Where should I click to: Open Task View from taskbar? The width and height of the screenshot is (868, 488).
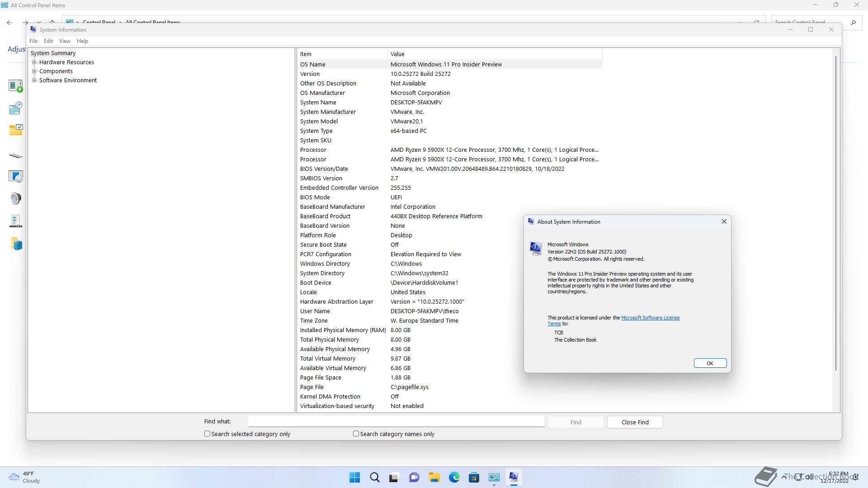(x=394, y=477)
